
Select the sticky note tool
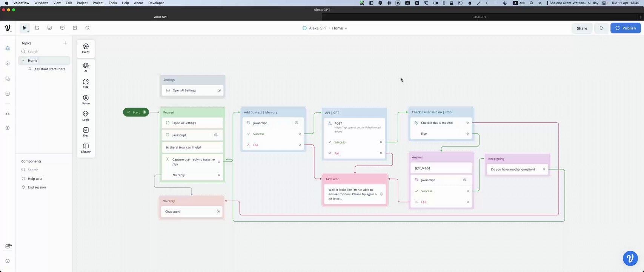37,28
